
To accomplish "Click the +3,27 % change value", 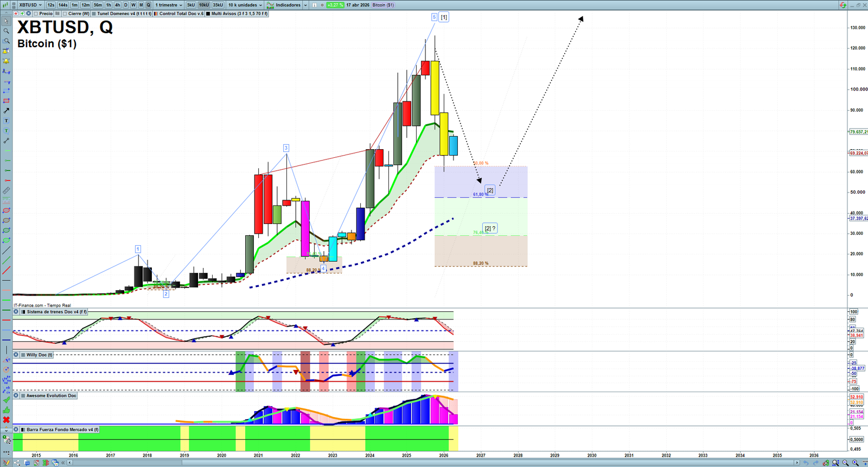I will coord(335,5).
